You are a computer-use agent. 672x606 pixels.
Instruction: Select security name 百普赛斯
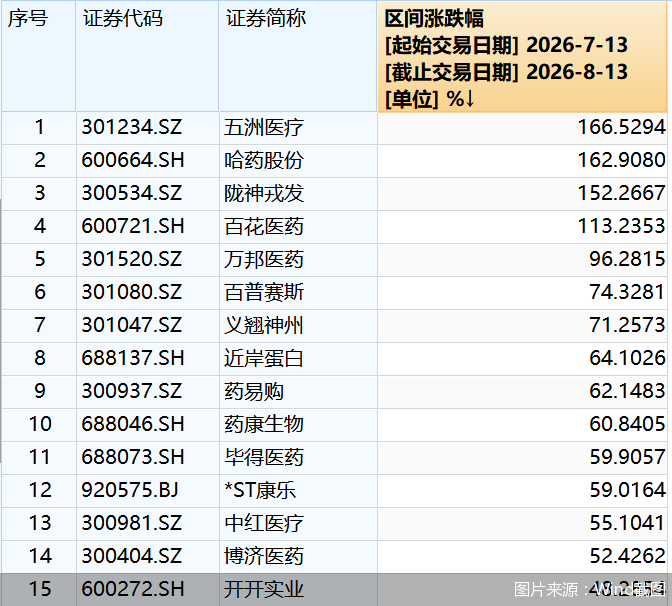[x=264, y=292]
